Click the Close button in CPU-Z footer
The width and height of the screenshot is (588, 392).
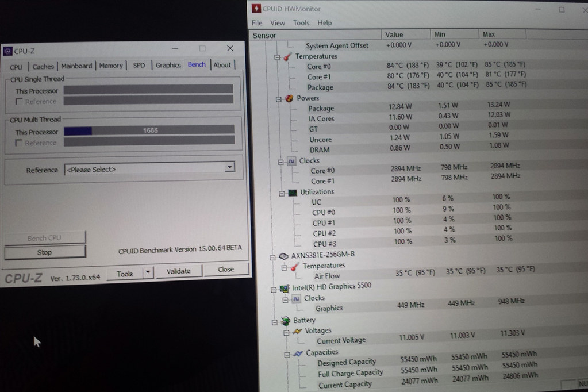point(226,270)
